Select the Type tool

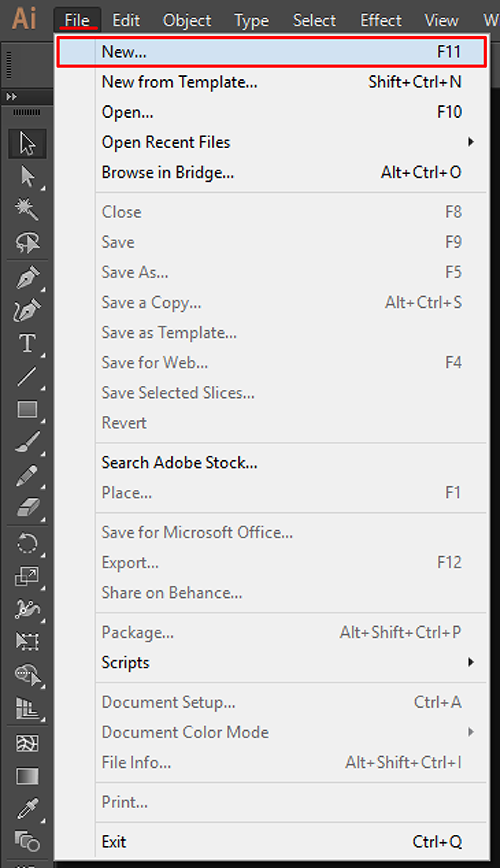point(27,344)
